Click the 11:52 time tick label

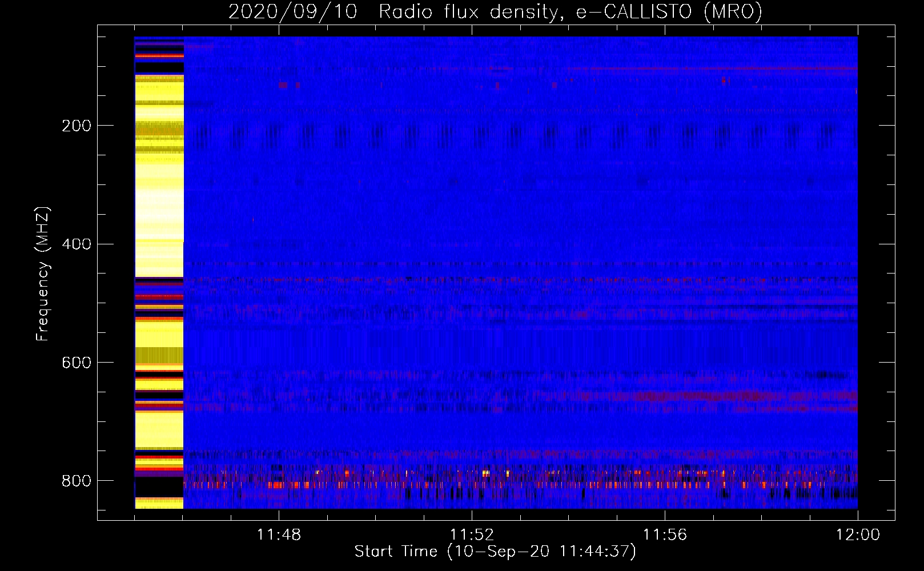472,534
